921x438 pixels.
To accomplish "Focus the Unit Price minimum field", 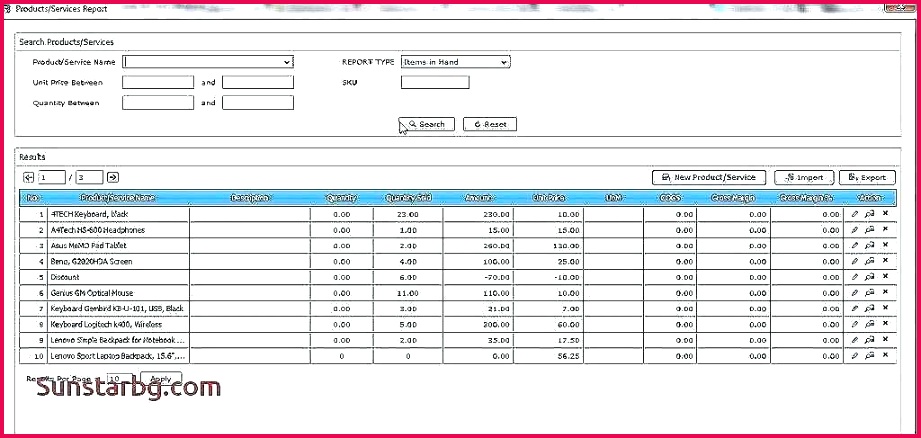I will point(158,82).
